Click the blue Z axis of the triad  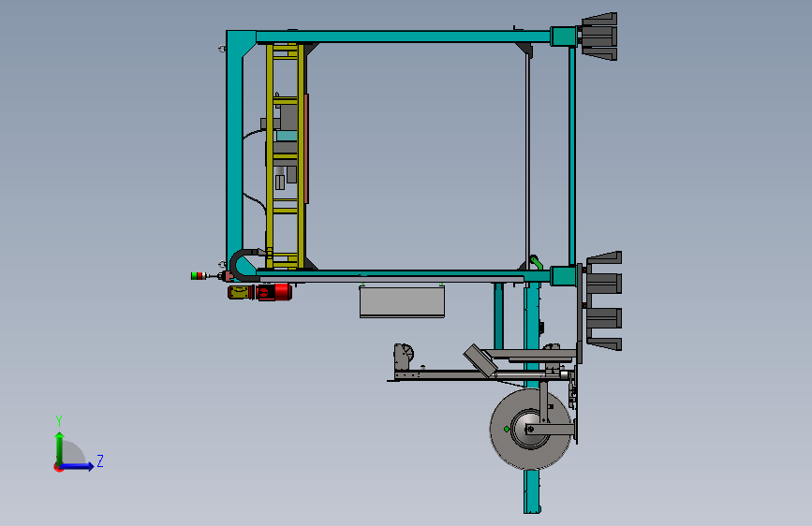pyautogui.click(x=78, y=466)
